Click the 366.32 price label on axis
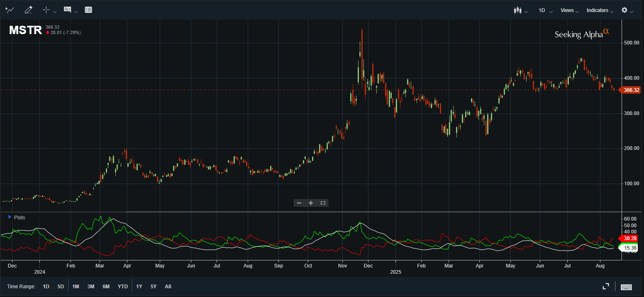Image resolution: width=644 pixels, height=297 pixels. 630,90
